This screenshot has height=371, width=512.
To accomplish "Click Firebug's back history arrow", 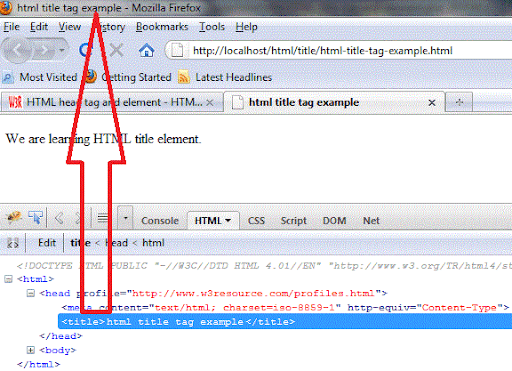I will pyautogui.click(x=59, y=219).
